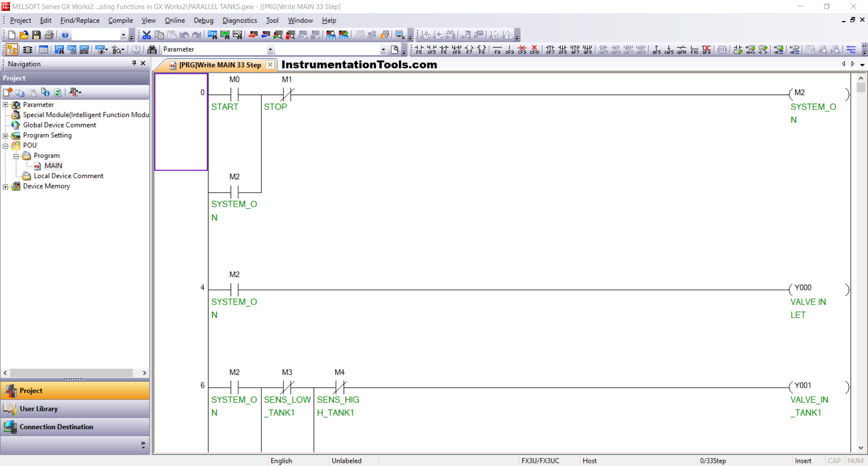Image resolution: width=868 pixels, height=466 pixels.
Task: Open a project with the Open icon
Action: pyautogui.click(x=24, y=35)
